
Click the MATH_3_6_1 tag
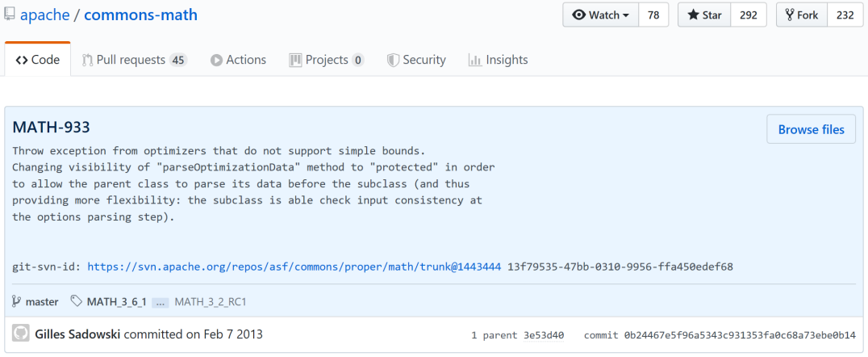pyautogui.click(x=116, y=302)
